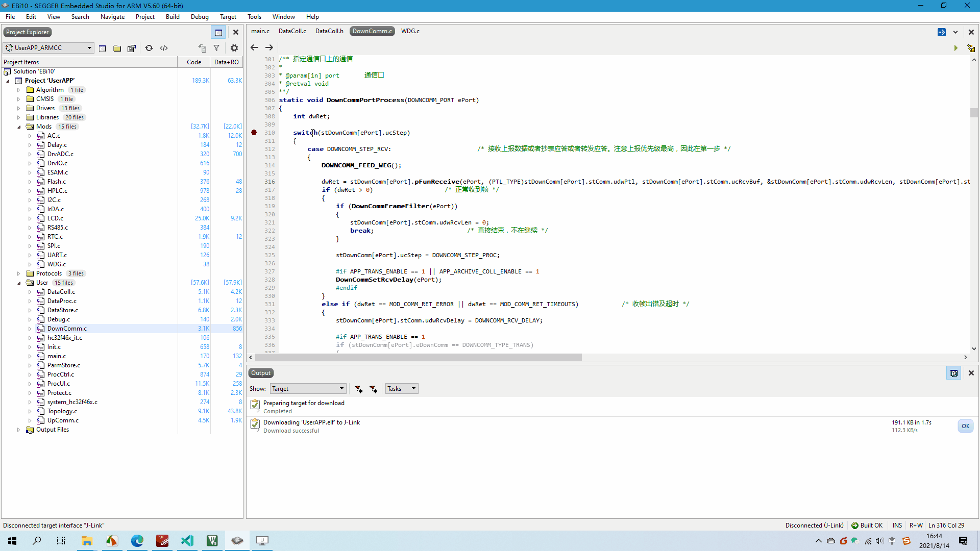This screenshot has width=980, height=551.
Task: Select system_hc32f46x.c file in tree
Action: point(72,402)
